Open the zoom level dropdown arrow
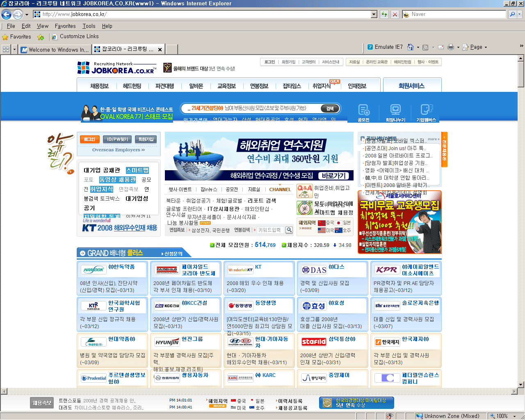 click(515, 416)
